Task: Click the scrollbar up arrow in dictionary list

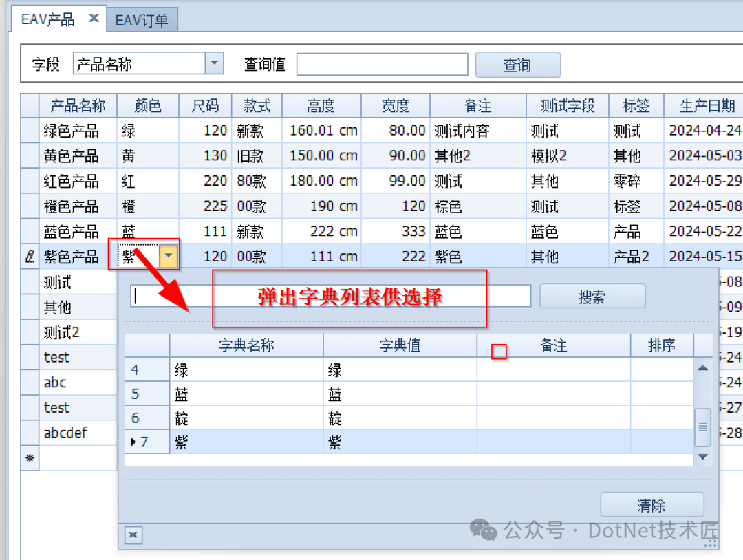Action: [702, 368]
